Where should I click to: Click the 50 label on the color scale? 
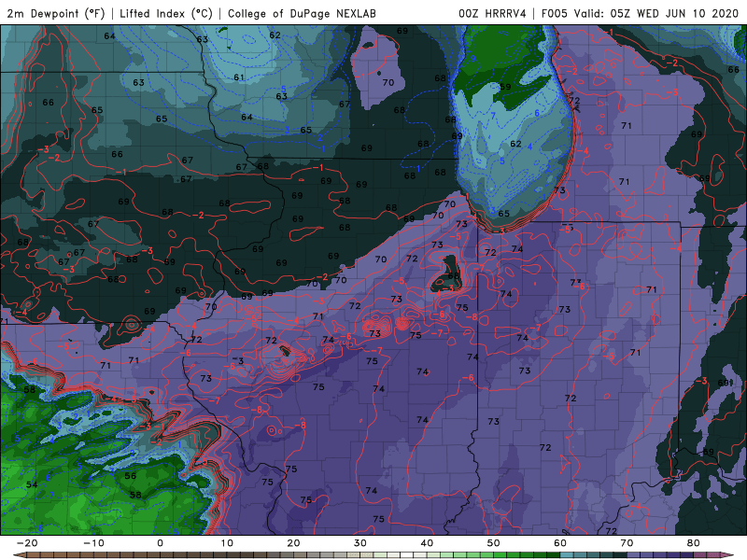(494, 543)
